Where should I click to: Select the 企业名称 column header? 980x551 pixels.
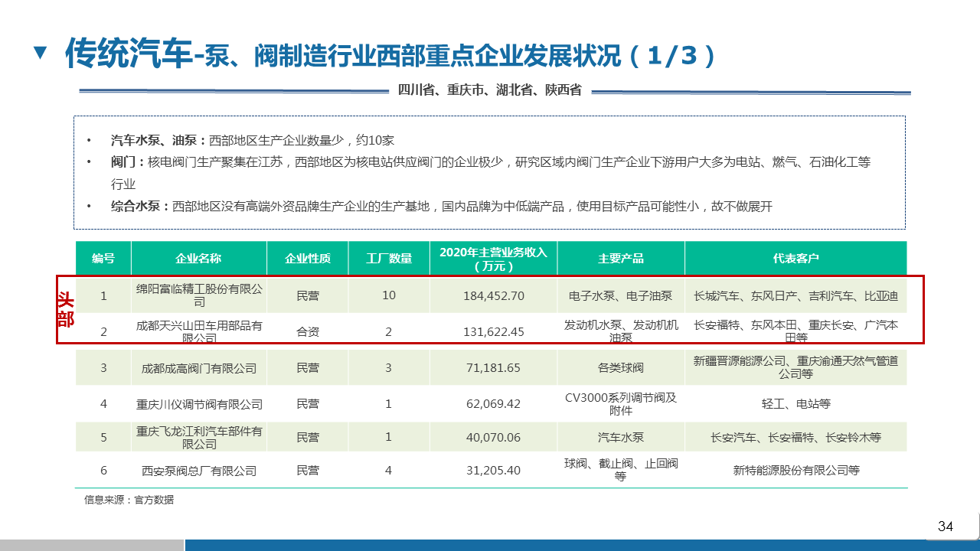tap(198, 258)
